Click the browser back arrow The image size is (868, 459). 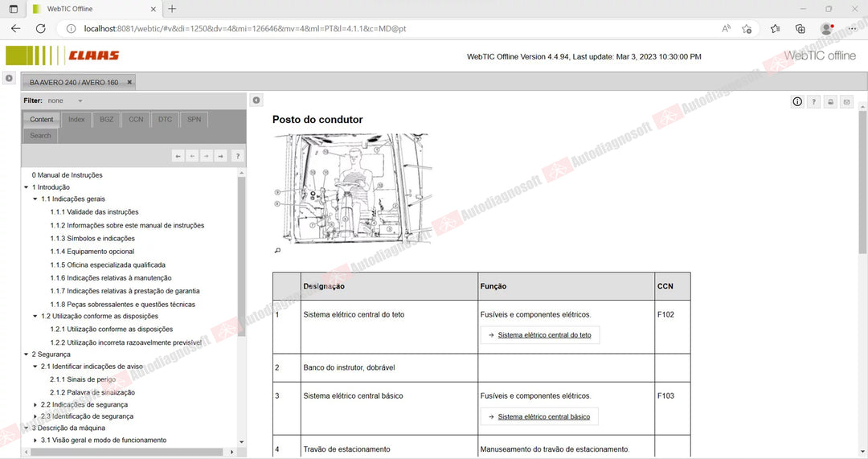(x=15, y=28)
